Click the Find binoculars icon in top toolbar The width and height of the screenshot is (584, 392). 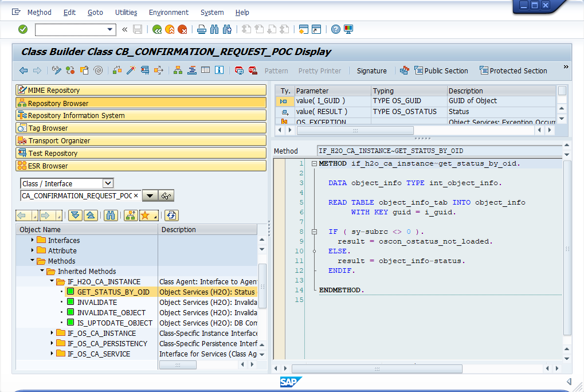(x=214, y=29)
